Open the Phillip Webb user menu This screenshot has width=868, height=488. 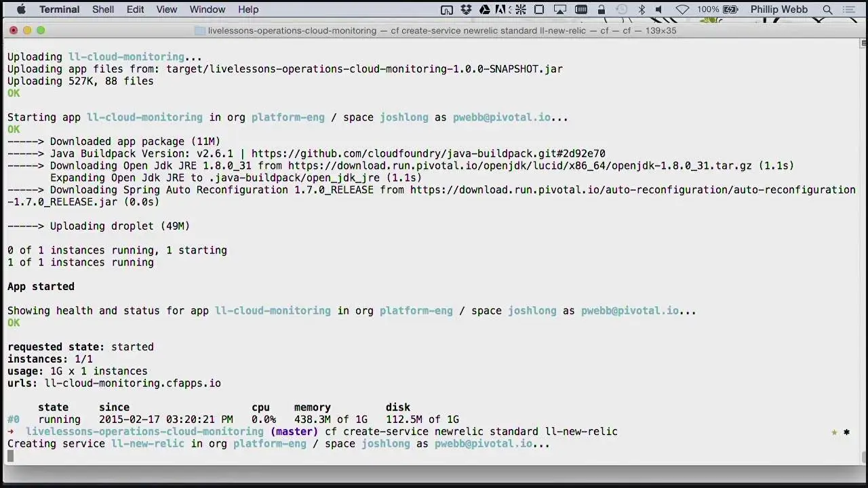coord(779,9)
